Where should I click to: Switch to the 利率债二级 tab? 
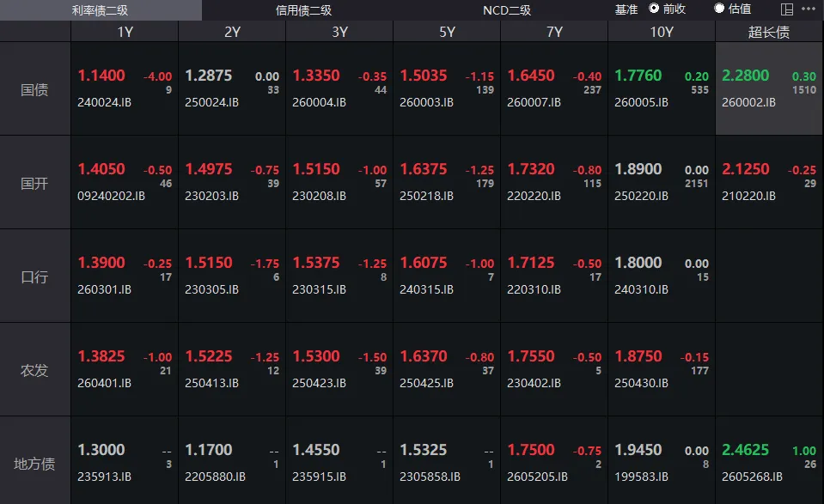(x=101, y=10)
